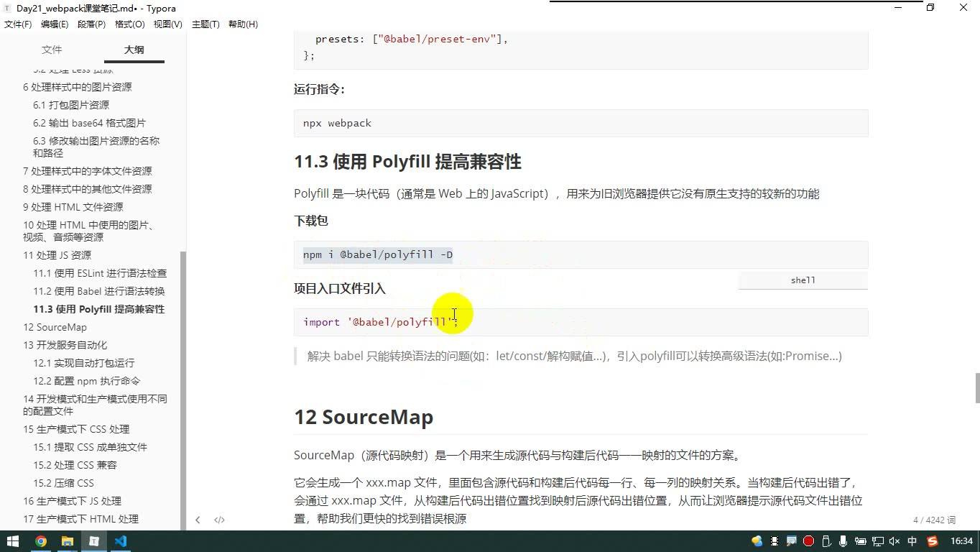Click heading 11.3 使用 Polyfill 提高兼容性
Viewport: 980px width, 552px height.
coord(407,162)
